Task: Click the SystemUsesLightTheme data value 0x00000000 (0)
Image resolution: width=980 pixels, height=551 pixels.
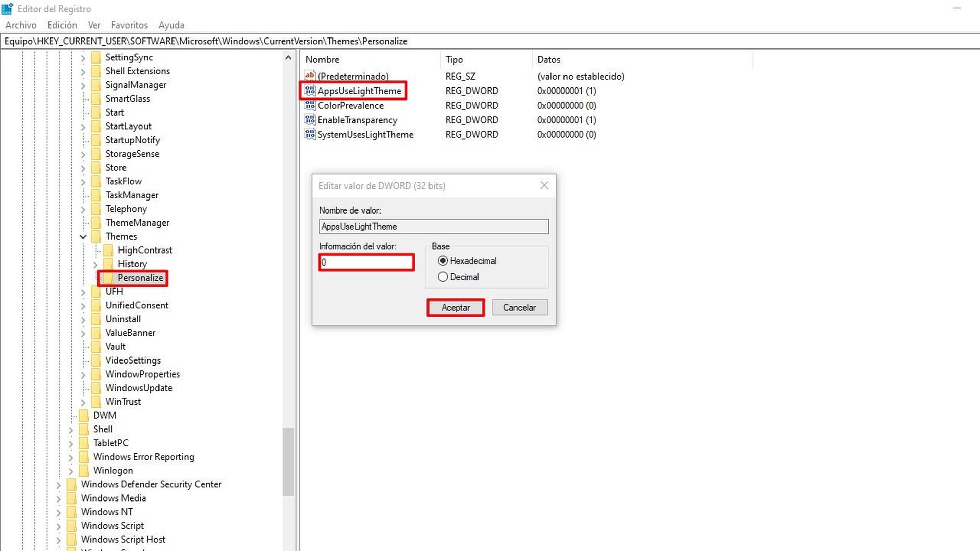Action: (x=567, y=135)
